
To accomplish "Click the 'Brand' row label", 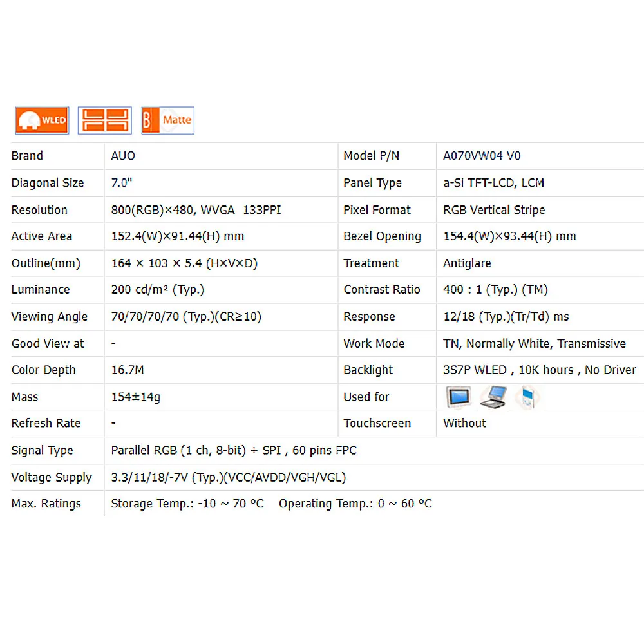I will [x=27, y=156].
